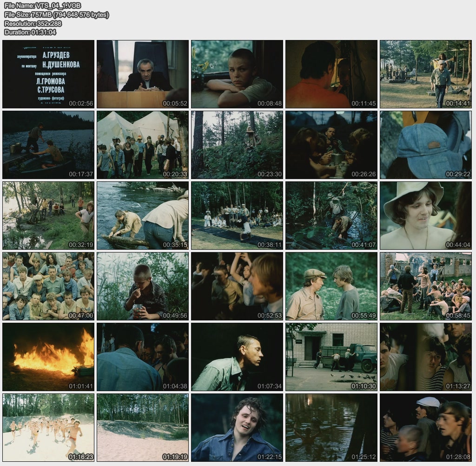Screen dimensions: 476x466
Task: Select the white tents thumbnail at 00:20:33
Action: 143,145
